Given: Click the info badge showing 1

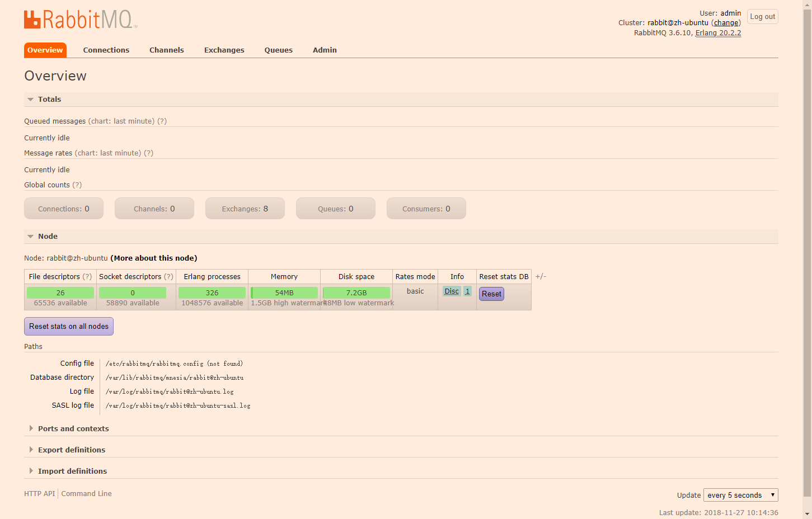Looking at the screenshot, I should pos(467,291).
